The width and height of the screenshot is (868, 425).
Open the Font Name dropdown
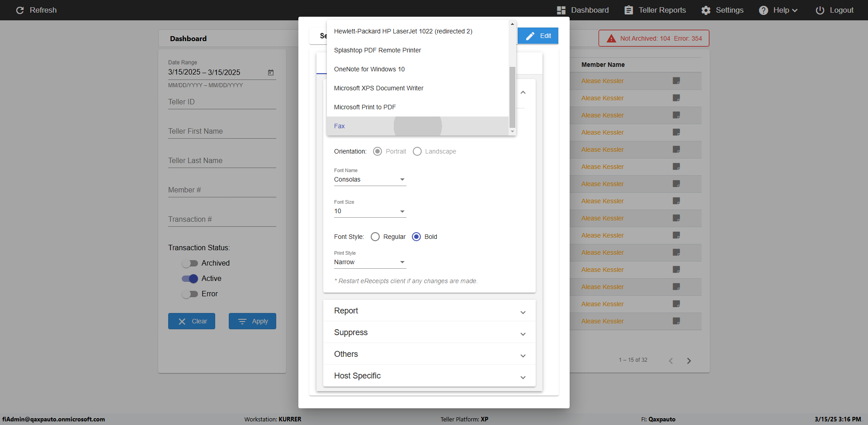pyautogui.click(x=370, y=180)
